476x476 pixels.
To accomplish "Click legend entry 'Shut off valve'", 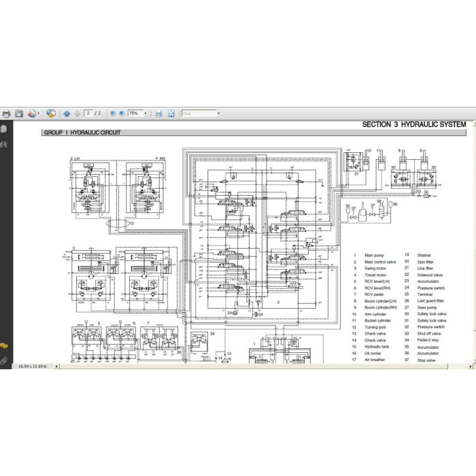I will [429, 334].
